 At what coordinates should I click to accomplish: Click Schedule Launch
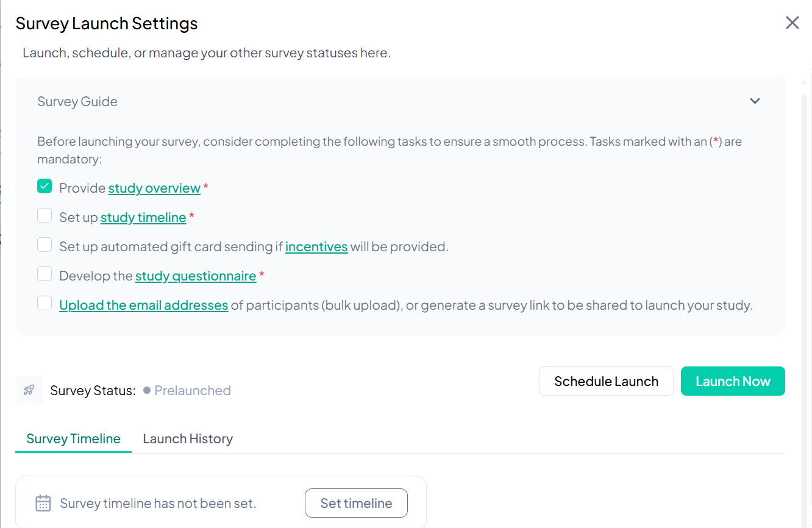click(x=606, y=381)
